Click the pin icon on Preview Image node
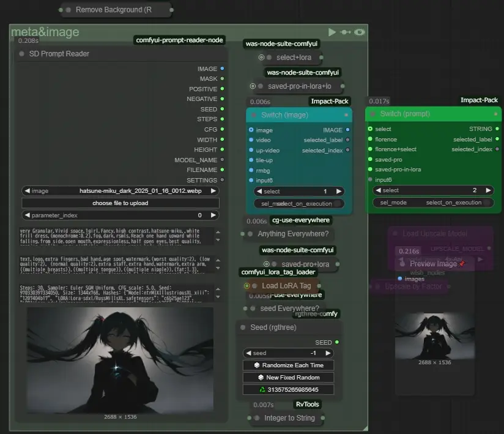This screenshot has width=504, height=434. 462,264
